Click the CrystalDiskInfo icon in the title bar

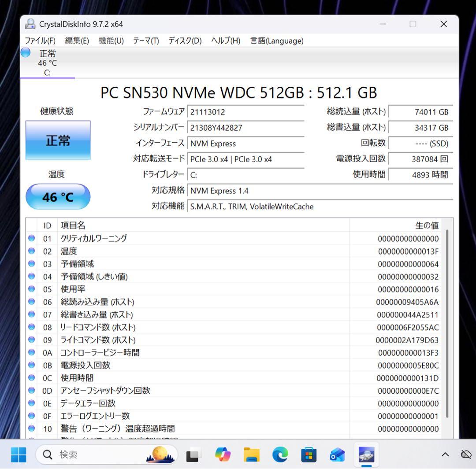pos(30,24)
